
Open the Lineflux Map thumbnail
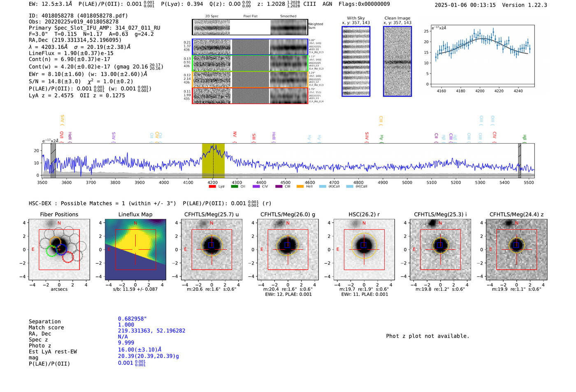(x=135, y=249)
